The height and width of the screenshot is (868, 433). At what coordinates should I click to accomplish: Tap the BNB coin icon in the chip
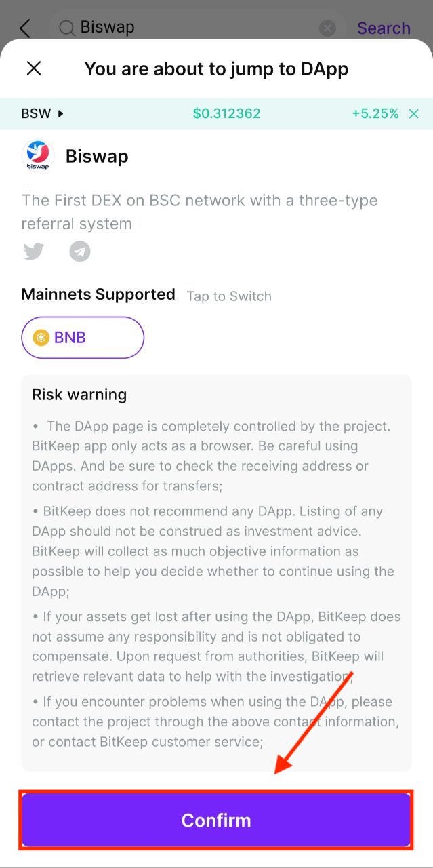coord(42,338)
